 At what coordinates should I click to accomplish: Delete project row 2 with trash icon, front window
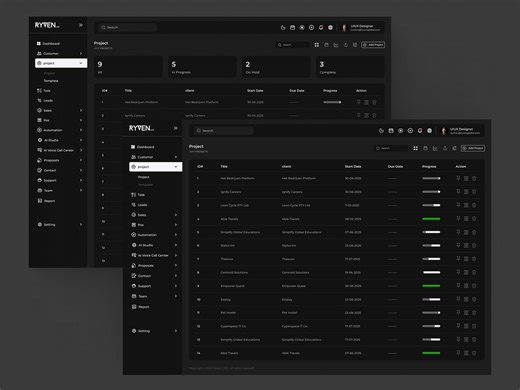(474, 192)
